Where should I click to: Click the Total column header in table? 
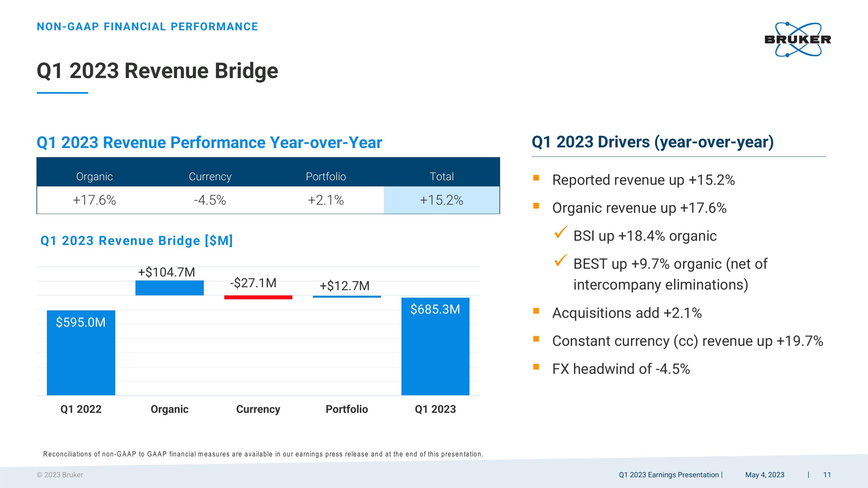442,176
